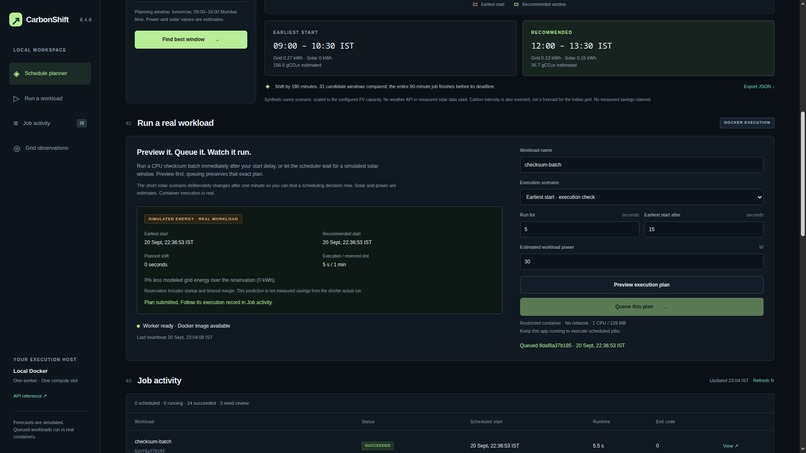Click the page vertical scrollbar thumb
The width and height of the screenshot is (806, 453).
(x=802, y=174)
